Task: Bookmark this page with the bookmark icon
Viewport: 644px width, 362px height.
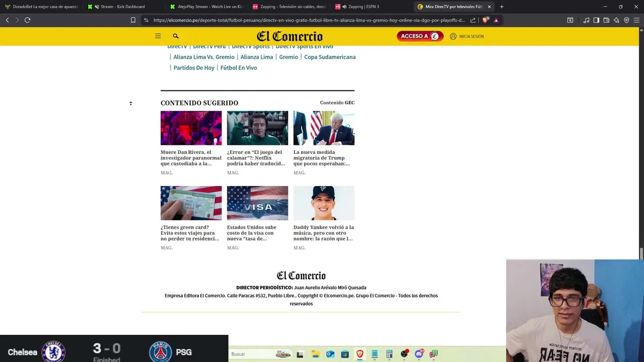Action: point(133,20)
